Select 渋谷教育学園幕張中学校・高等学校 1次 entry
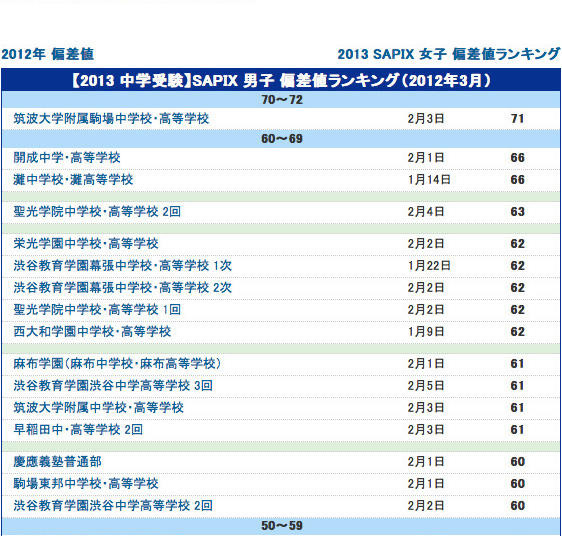 click(x=123, y=266)
